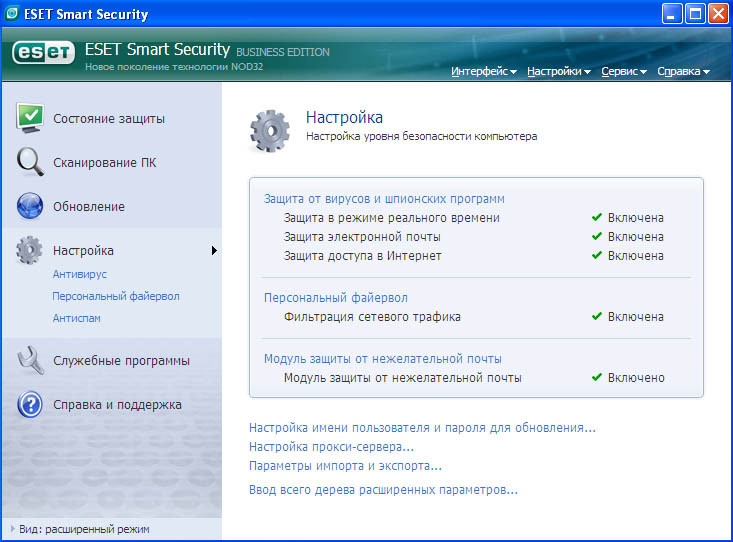
Task: Open username and password update settings link
Action: pyautogui.click(x=423, y=428)
